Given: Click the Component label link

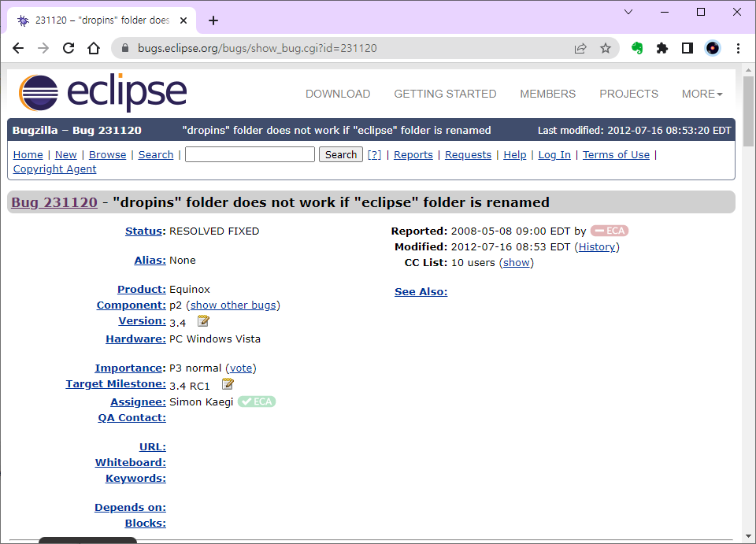Looking at the screenshot, I should click(132, 305).
